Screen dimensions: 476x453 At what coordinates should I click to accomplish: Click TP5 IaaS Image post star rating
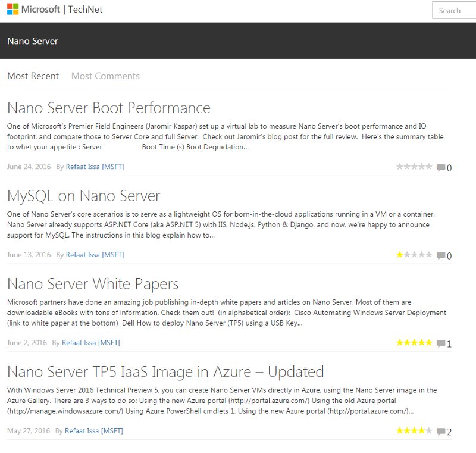click(414, 430)
